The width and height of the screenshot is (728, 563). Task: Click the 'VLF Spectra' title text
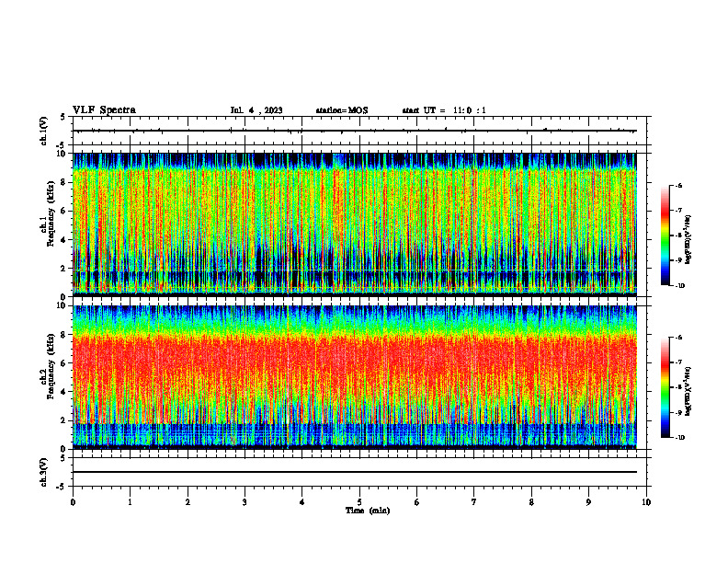[104, 110]
